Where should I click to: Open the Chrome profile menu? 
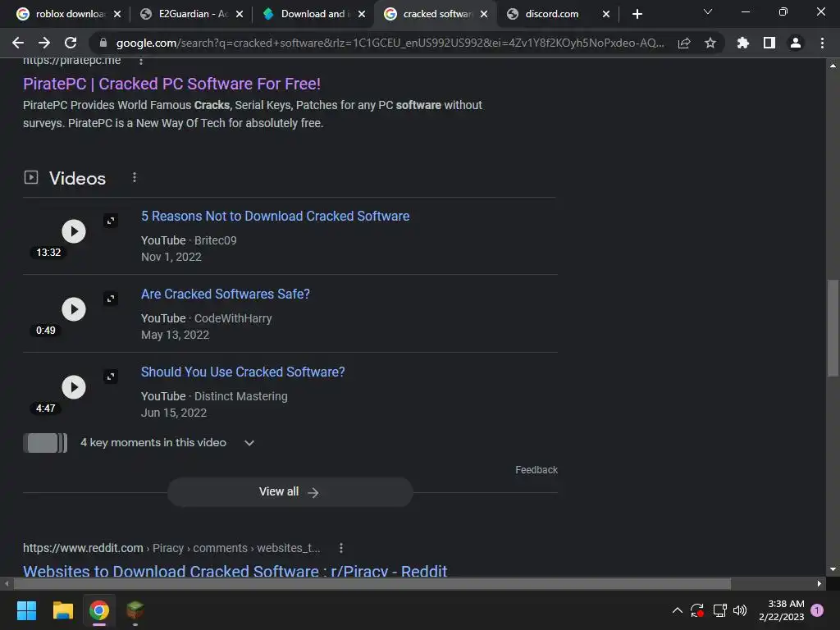[796, 43]
